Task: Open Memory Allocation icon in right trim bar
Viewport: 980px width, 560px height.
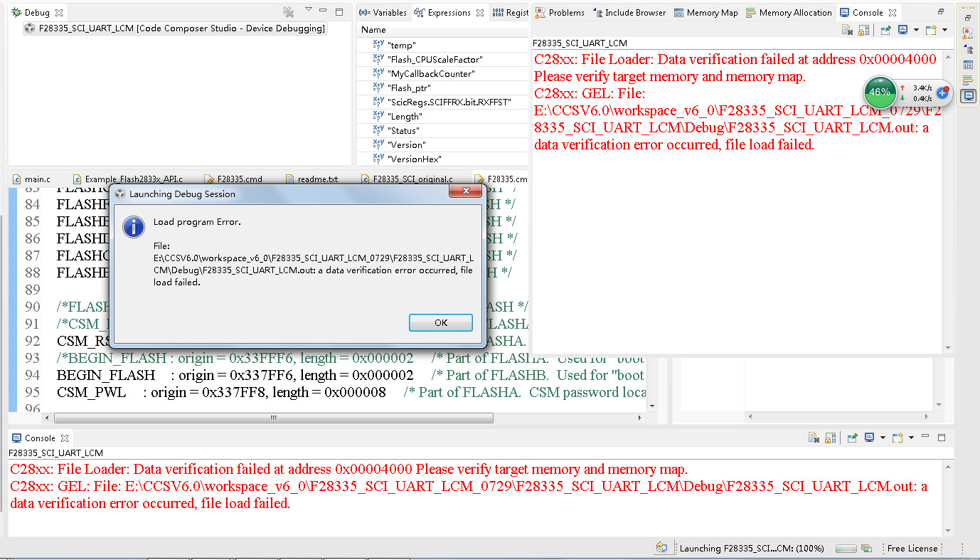Action: (x=968, y=80)
